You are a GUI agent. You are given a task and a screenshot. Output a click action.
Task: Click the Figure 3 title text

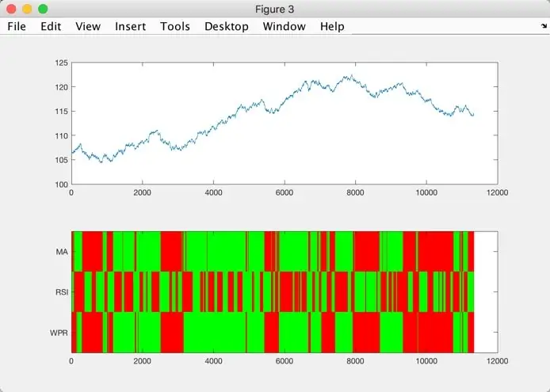[x=275, y=9]
